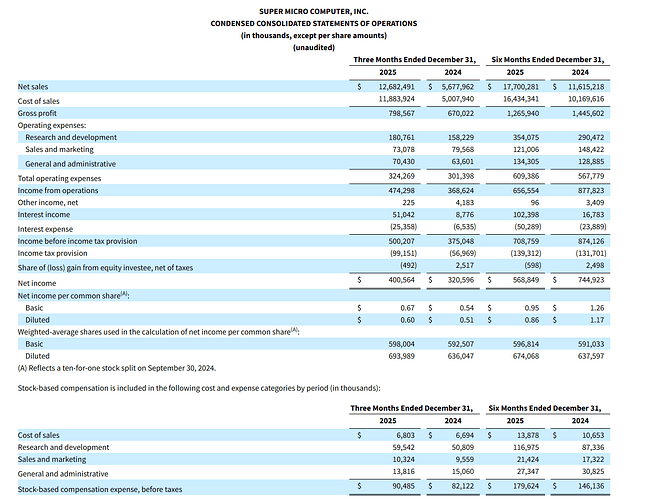669x500 pixels.
Task: Select Research and development expense label
Action: (71, 137)
